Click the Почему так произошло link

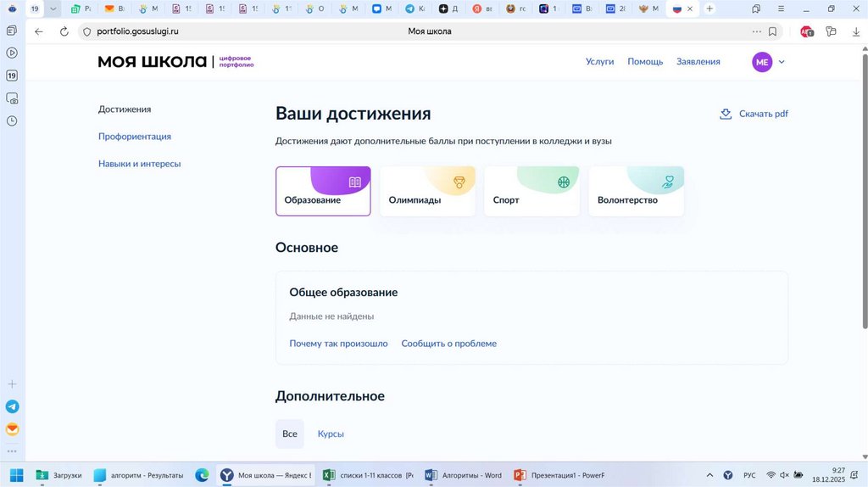(x=338, y=344)
